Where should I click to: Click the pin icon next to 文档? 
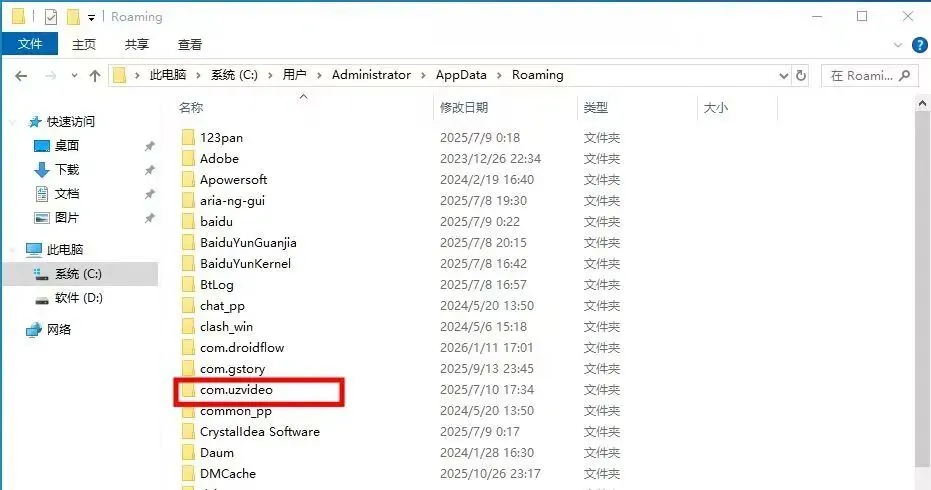(x=149, y=194)
